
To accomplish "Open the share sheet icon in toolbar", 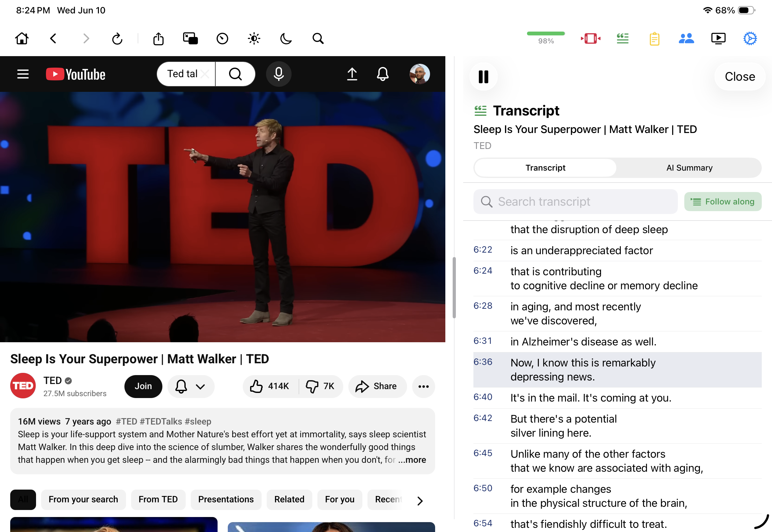I will [x=158, y=39].
